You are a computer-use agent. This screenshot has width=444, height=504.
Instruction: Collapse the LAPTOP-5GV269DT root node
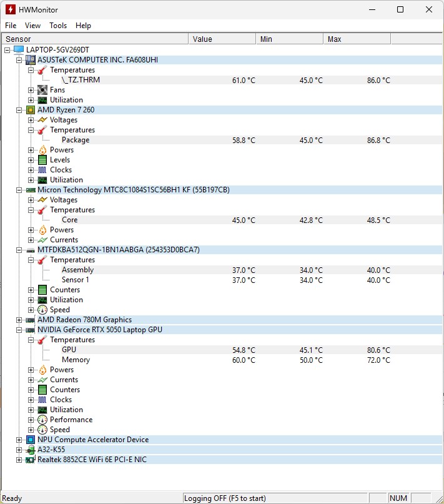[7, 50]
